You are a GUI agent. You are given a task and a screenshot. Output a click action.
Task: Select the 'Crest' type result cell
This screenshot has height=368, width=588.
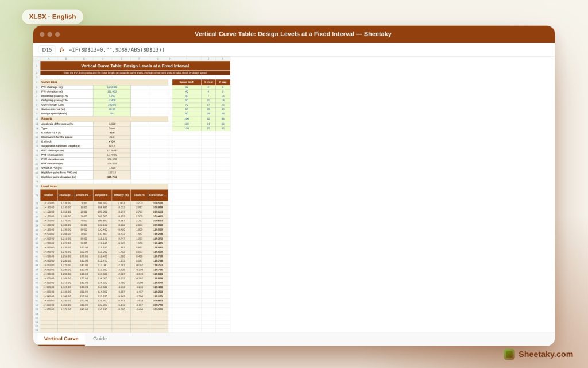112,128
